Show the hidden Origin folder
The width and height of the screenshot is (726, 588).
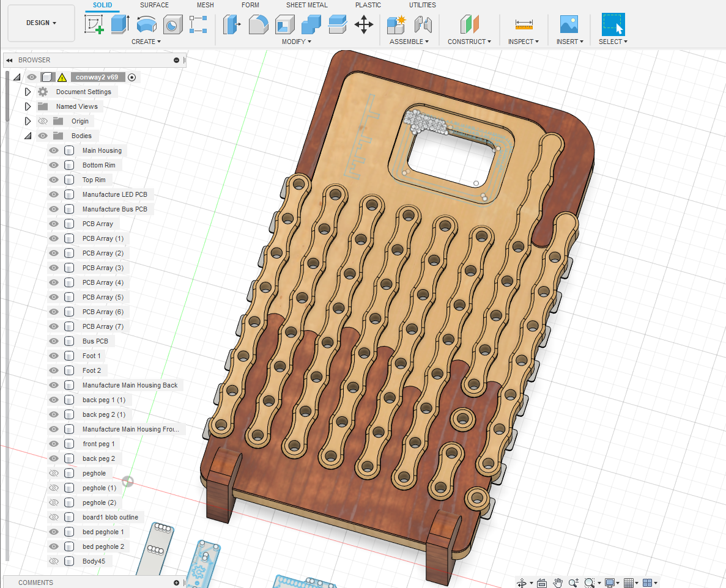pyautogui.click(x=43, y=121)
